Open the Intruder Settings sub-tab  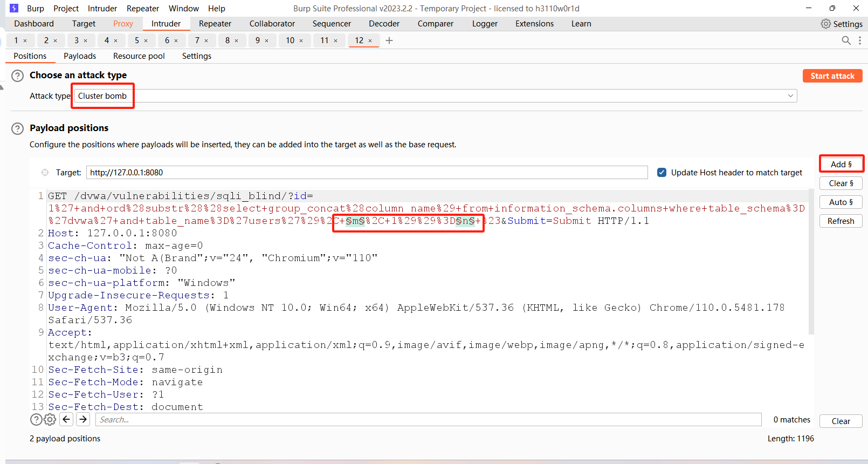197,56
